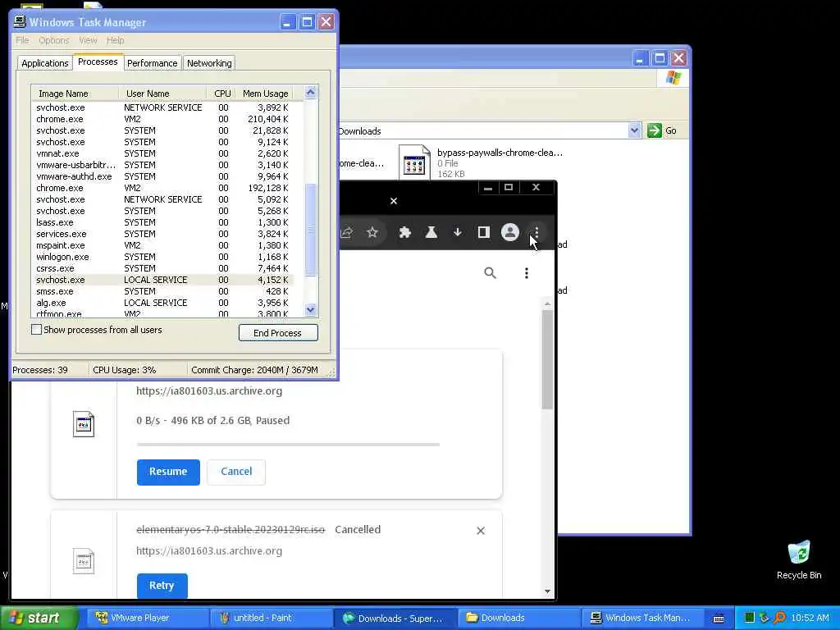This screenshot has width=840, height=630.
Task: Switch to the Networking tab
Action: click(209, 63)
